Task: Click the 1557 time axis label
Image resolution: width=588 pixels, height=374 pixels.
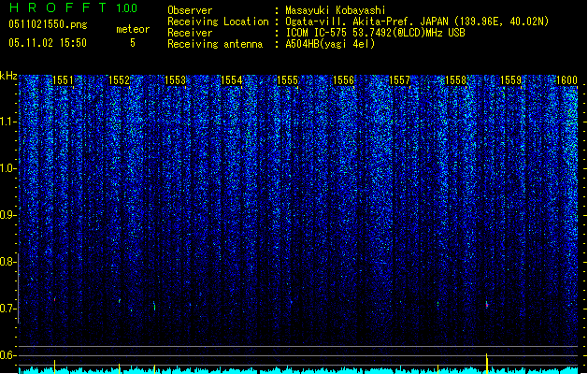Action: click(x=399, y=80)
